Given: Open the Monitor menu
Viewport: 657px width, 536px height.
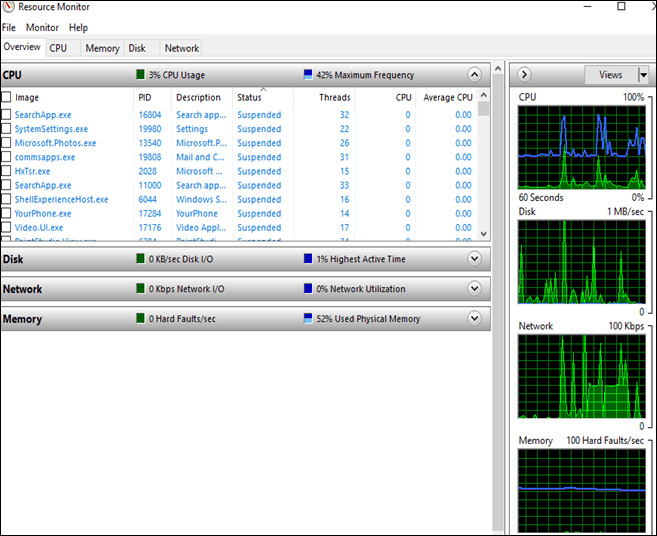Looking at the screenshot, I should (42, 27).
